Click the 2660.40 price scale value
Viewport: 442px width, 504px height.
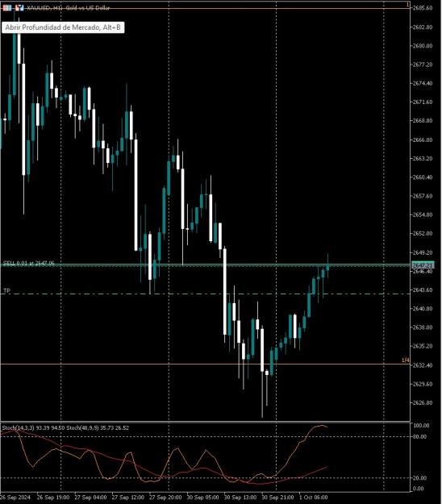pyautogui.click(x=423, y=177)
